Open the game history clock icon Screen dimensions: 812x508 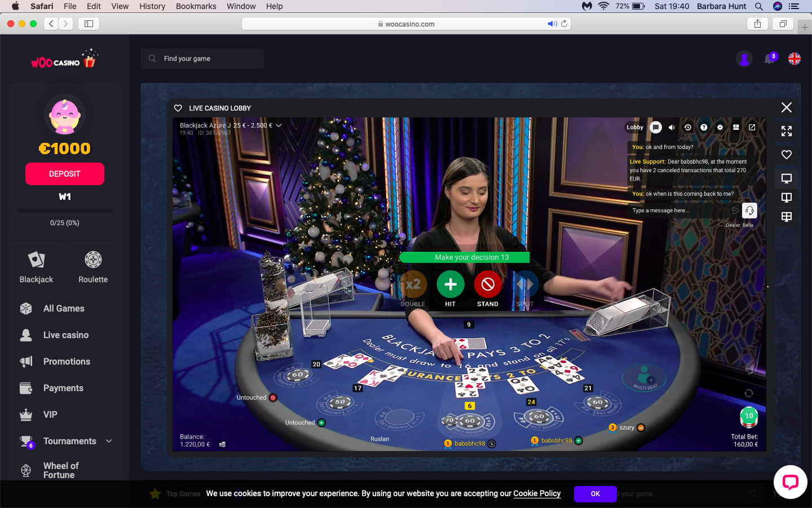(x=688, y=128)
